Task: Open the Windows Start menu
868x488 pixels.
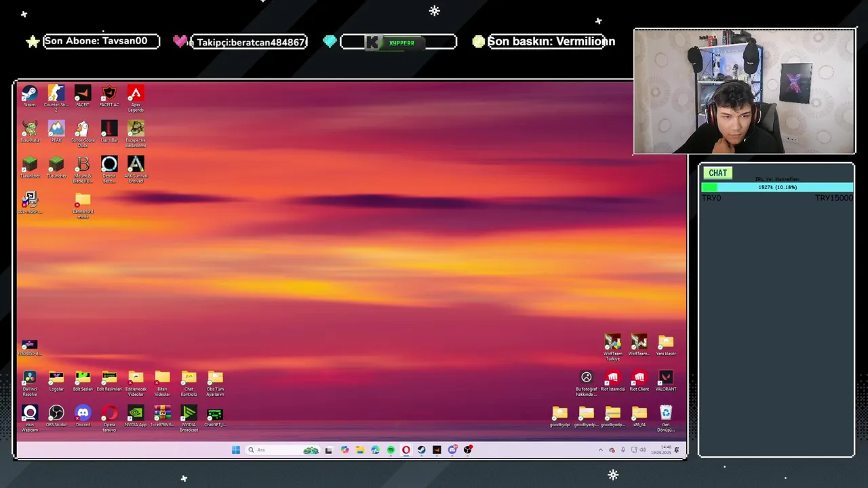Action: [x=235, y=450]
